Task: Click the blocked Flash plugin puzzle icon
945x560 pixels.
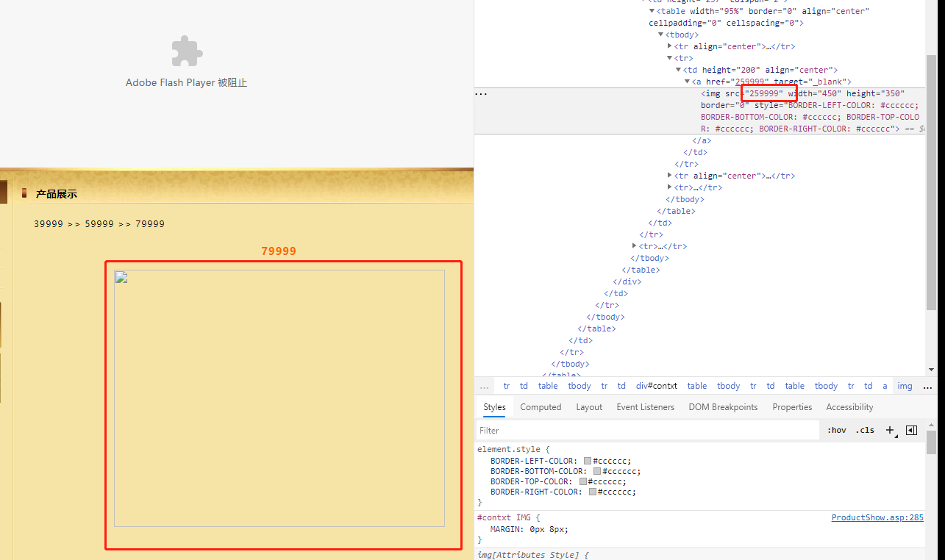Action: [x=187, y=51]
